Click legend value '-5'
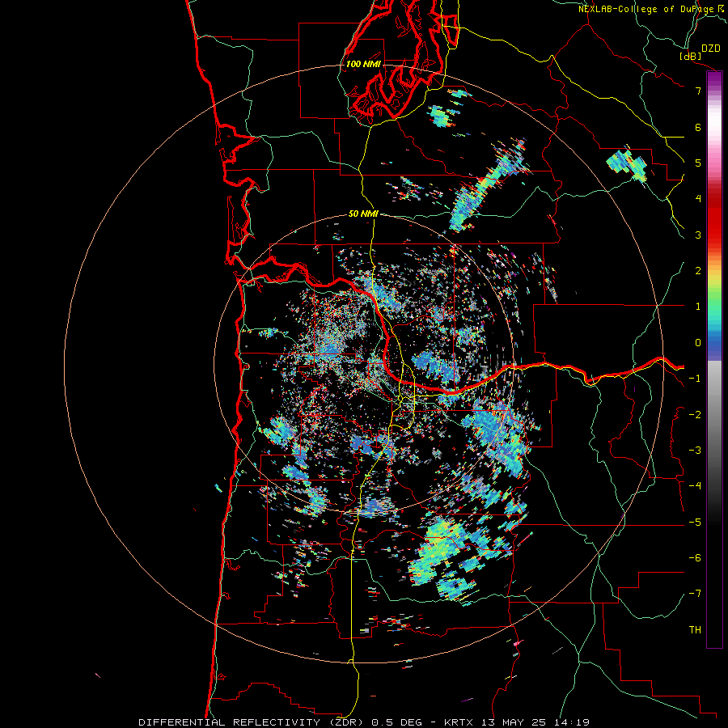728x728 pixels. coord(695,523)
